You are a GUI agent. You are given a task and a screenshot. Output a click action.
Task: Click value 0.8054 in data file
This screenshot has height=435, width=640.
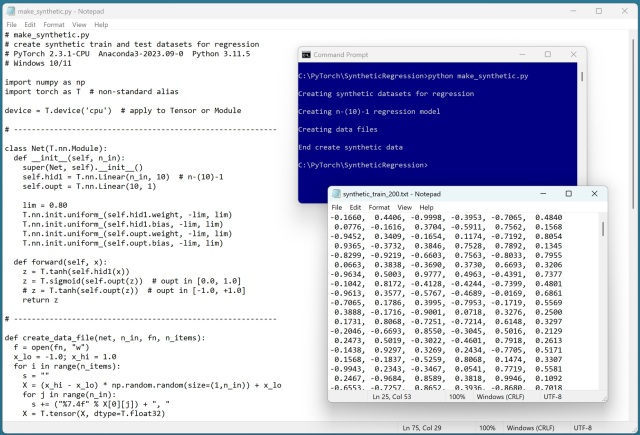coord(549,236)
